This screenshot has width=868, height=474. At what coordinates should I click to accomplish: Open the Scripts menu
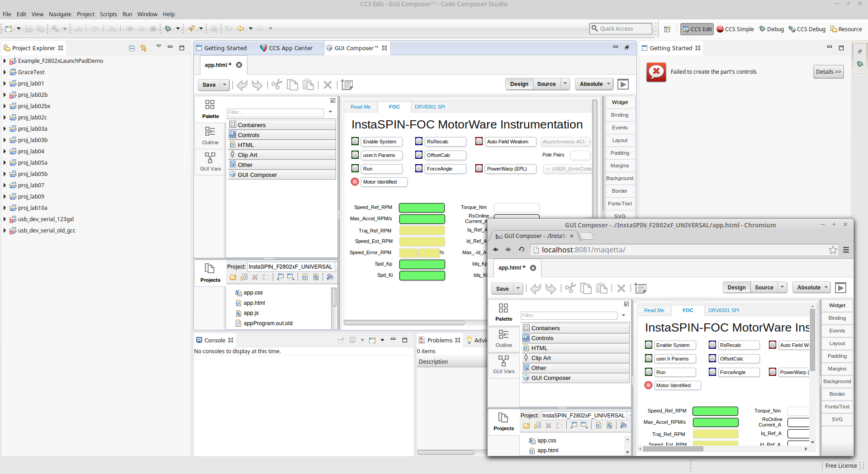click(108, 14)
